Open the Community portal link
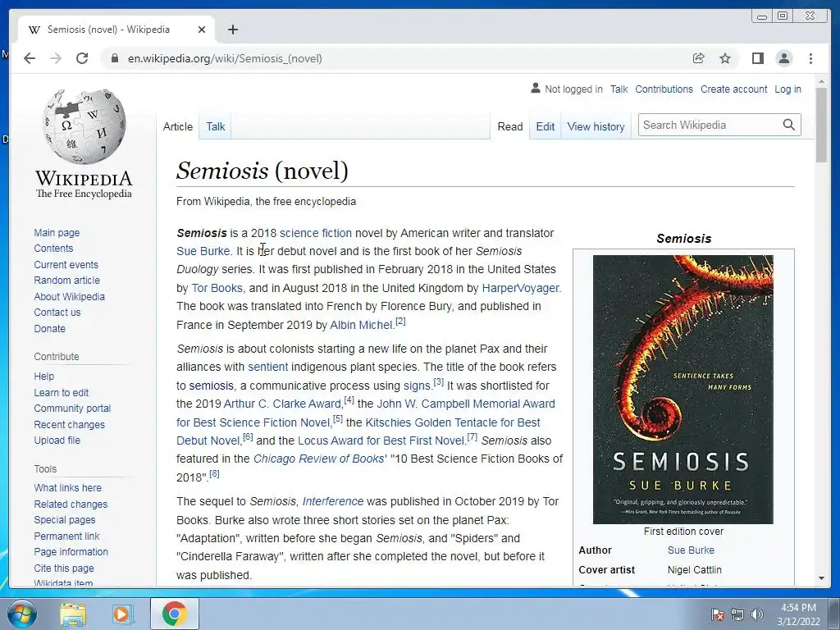 tap(72, 409)
